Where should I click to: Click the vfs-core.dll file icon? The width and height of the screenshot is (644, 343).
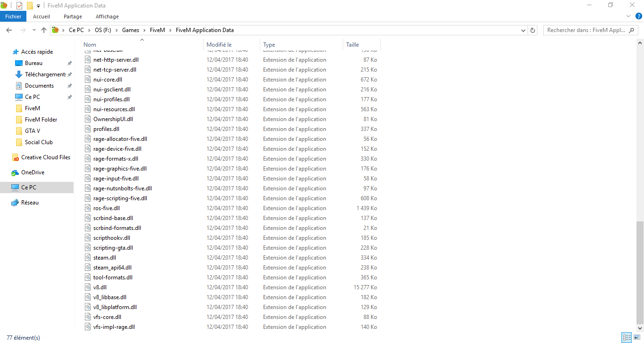[x=87, y=317]
